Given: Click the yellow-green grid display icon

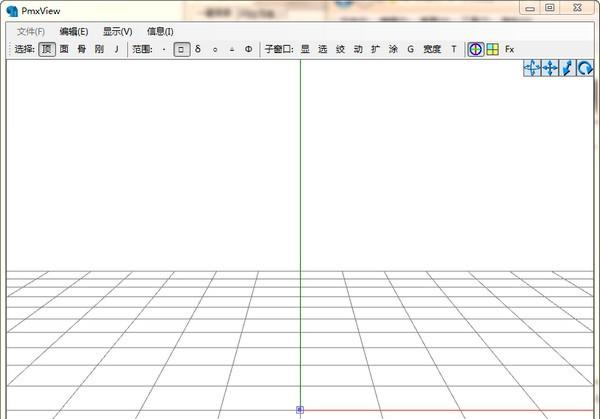Looking at the screenshot, I should pyautogui.click(x=492, y=49).
